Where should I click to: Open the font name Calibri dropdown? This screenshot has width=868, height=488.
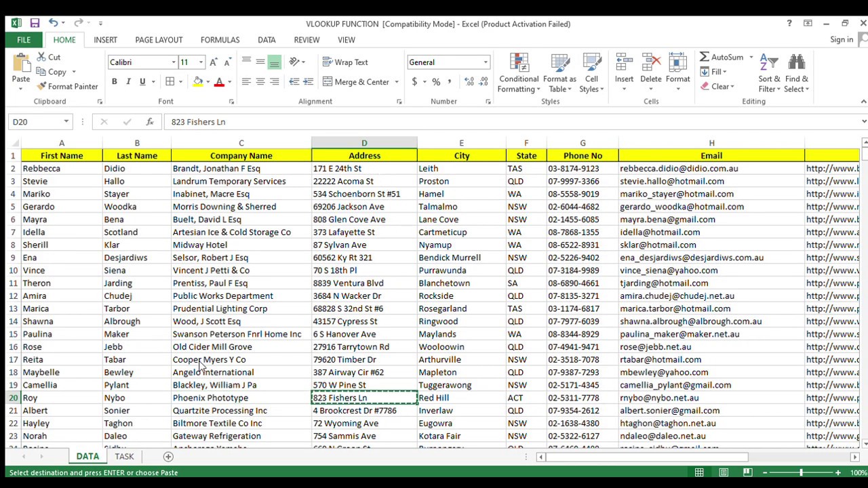(173, 62)
